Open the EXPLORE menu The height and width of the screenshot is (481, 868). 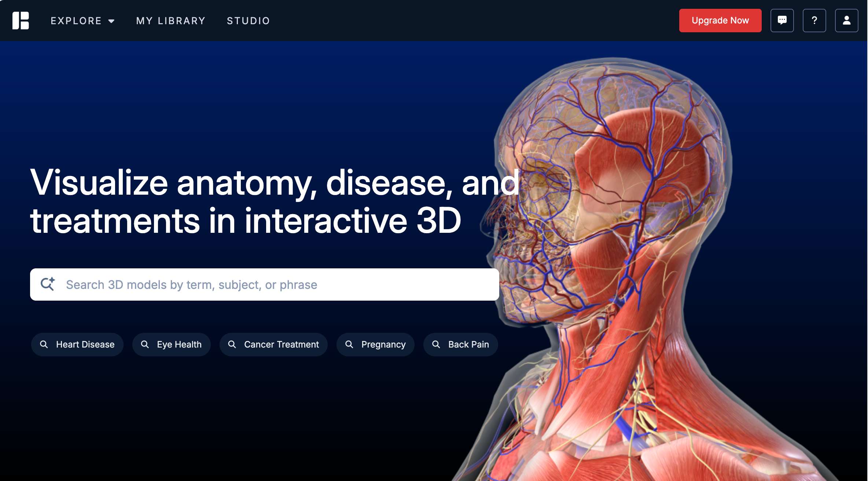[76, 21]
